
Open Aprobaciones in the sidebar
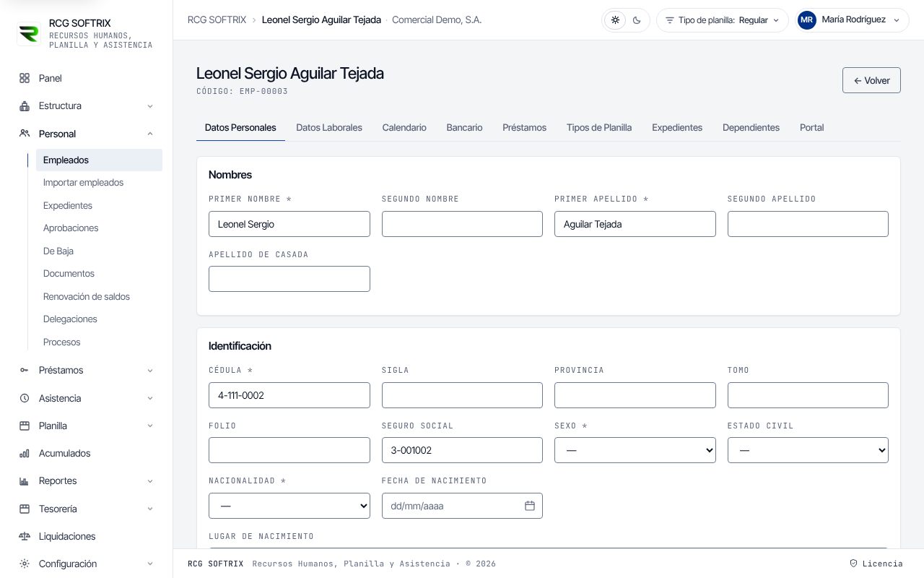(x=99, y=228)
